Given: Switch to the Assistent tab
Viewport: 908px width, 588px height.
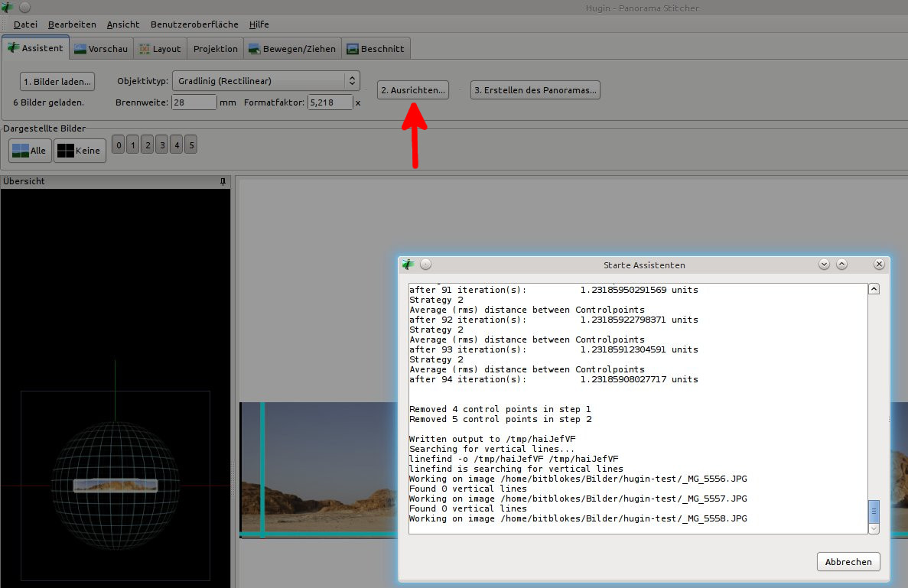Looking at the screenshot, I should tap(35, 48).
